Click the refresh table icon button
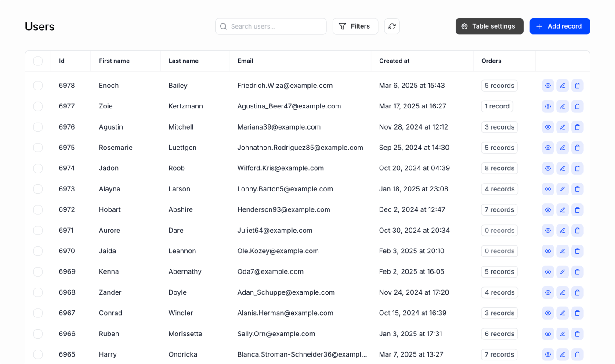The image size is (615, 364). pos(392,26)
